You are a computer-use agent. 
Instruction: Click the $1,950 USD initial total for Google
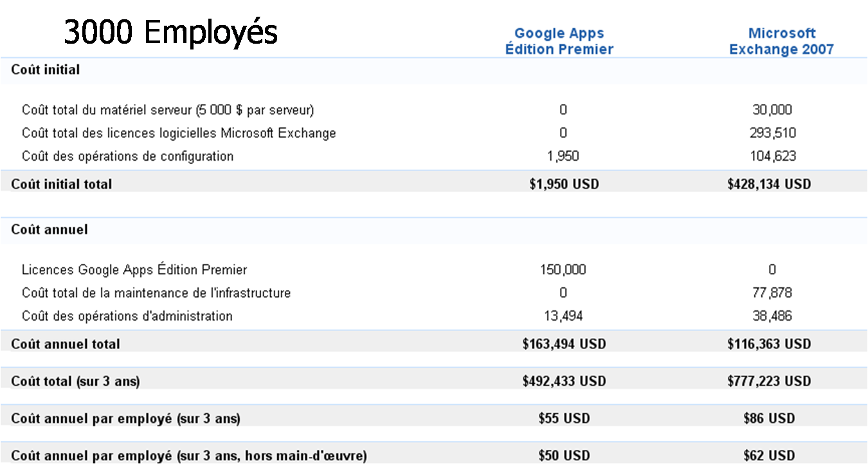(x=564, y=184)
